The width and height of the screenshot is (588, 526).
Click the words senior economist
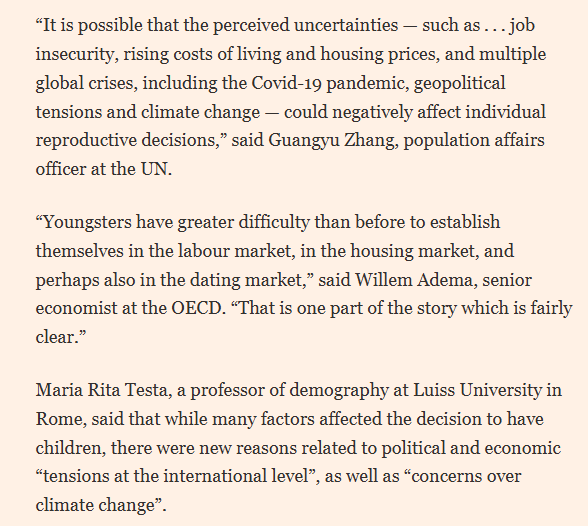pyautogui.click(x=284, y=294)
